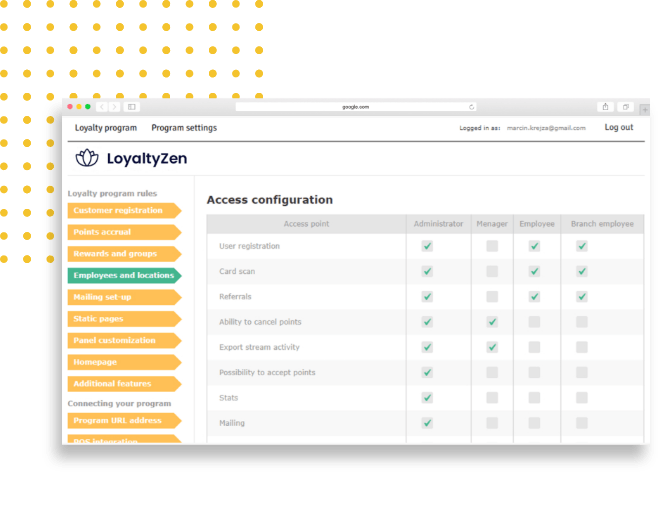Click the Ability to cancel points row label
This screenshot has height=507, width=664.
click(260, 322)
